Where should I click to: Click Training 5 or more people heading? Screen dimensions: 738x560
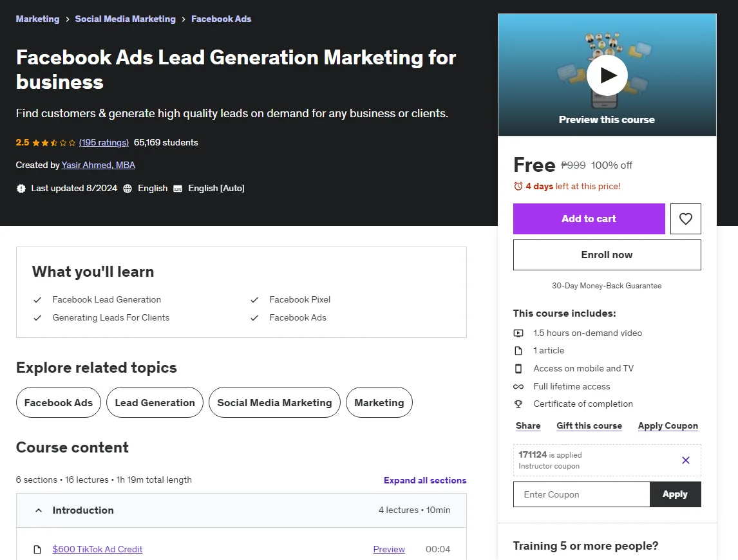point(585,546)
